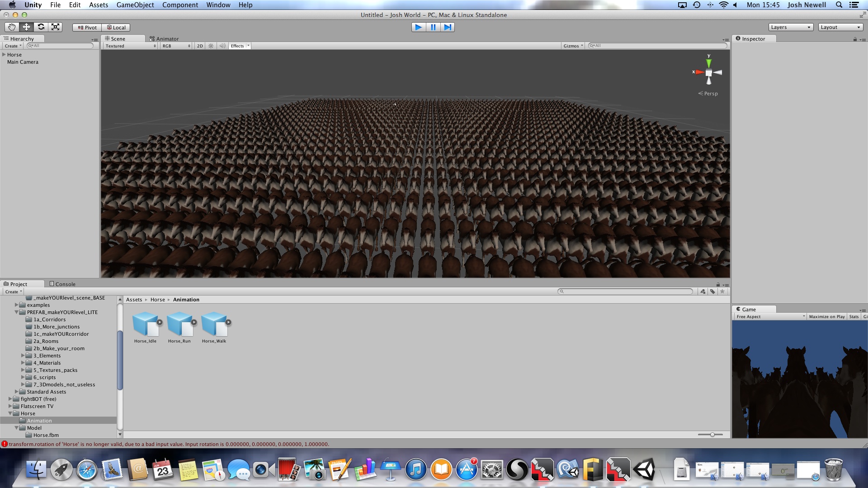
Task: Select the Hand tool
Action: (12, 27)
